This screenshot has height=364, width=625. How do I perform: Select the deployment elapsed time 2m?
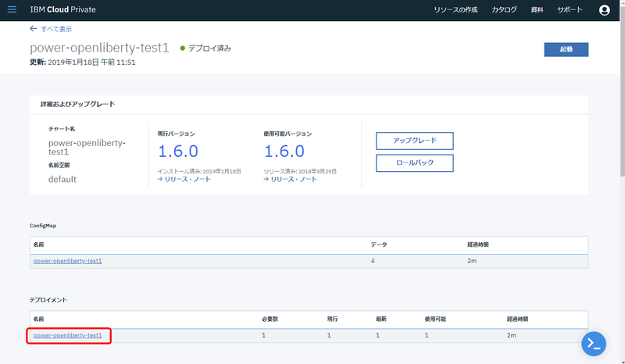click(x=512, y=336)
